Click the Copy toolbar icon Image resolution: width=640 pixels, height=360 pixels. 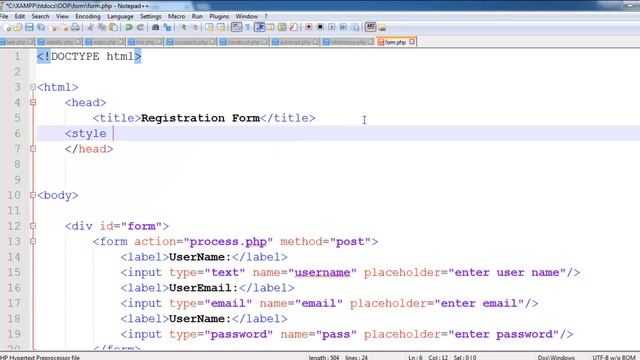click(102, 27)
